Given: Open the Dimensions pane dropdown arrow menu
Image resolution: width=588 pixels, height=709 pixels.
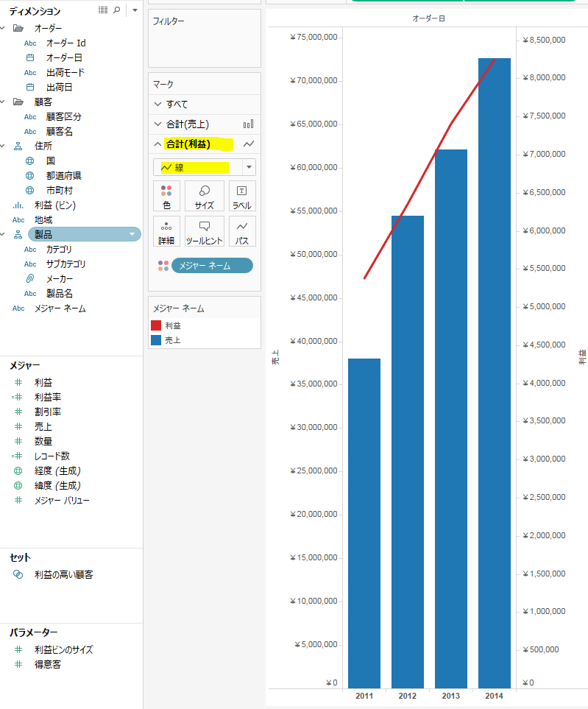Looking at the screenshot, I should (135, 10).
